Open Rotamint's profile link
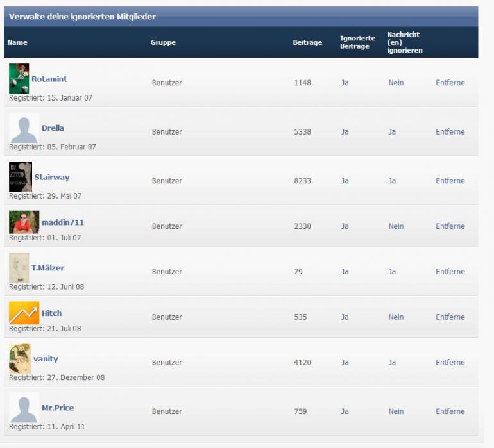Image resolution: width=494 pixels, height=448 pixels. (49, 79)
